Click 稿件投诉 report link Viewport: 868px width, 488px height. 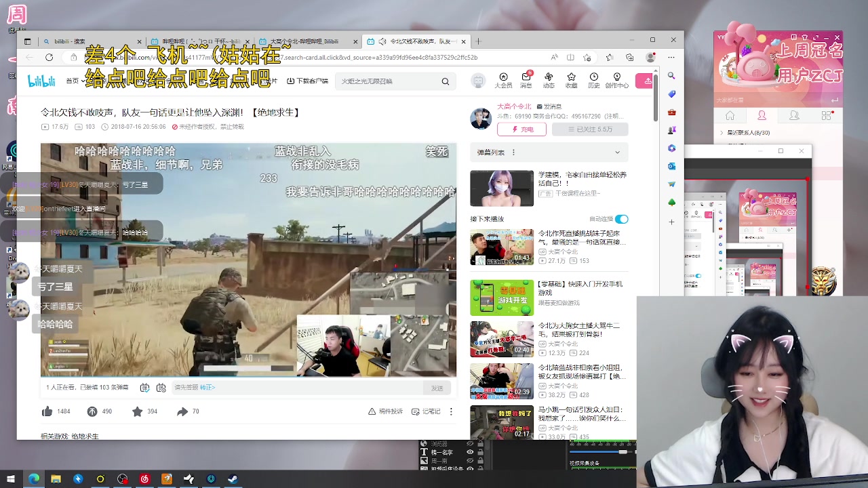385,411
